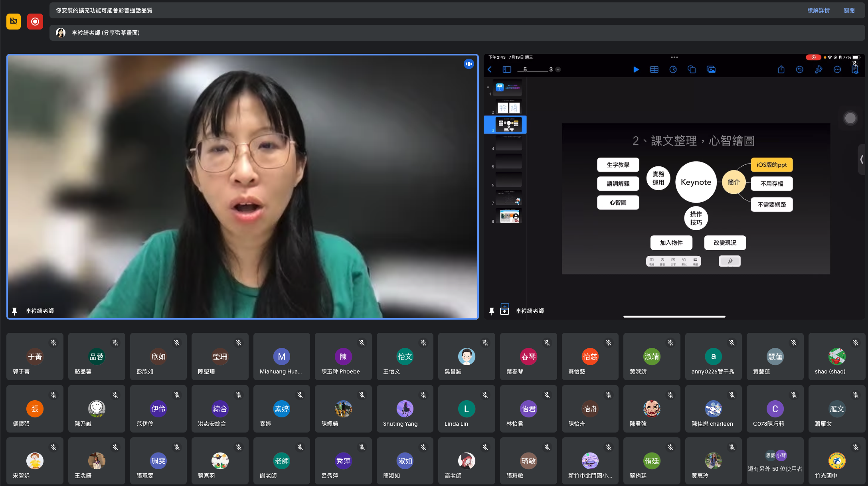Screen dimensions: 868x486
Task: Click the 還有另外 50 位使用者 tile
Action: (x=775, y=461)
